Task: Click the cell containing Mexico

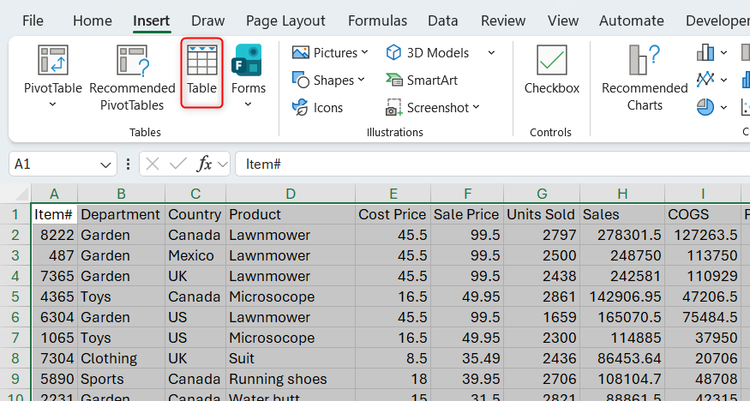Action: click(195, 256)
